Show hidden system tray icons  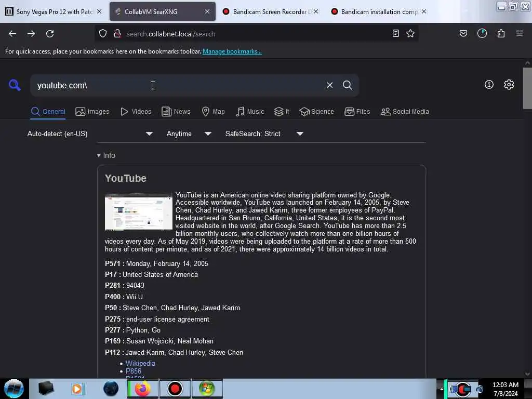tap(442, 389)
